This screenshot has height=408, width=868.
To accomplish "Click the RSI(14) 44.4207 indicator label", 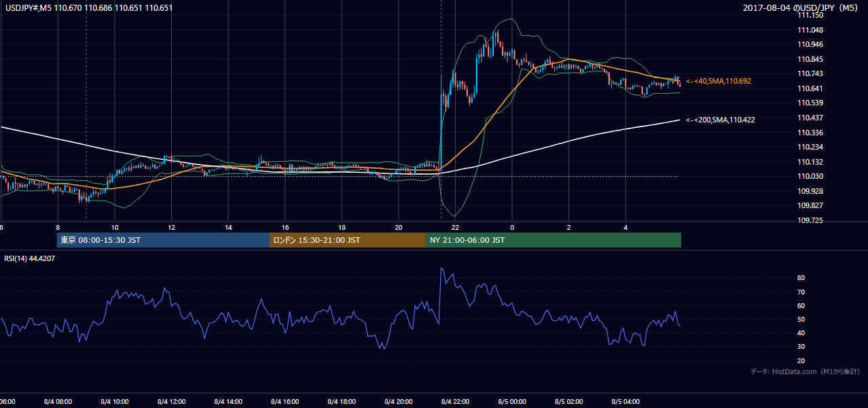I will coord(30,258).
